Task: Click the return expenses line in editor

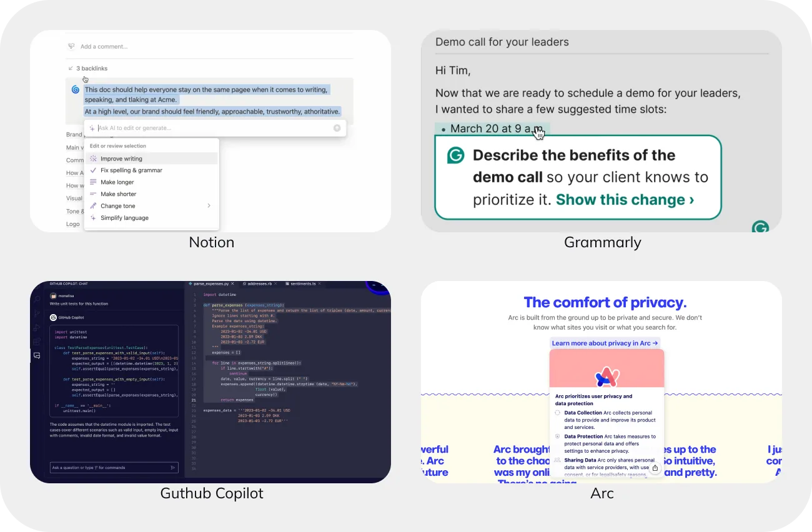Action: click(x=237, y=399)
